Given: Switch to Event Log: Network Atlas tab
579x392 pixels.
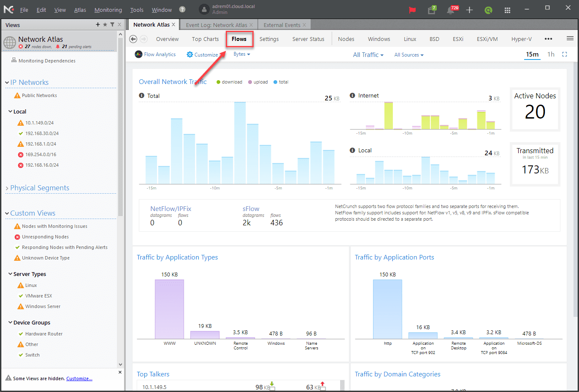Looking at the screenshot, I should [216, 25].
